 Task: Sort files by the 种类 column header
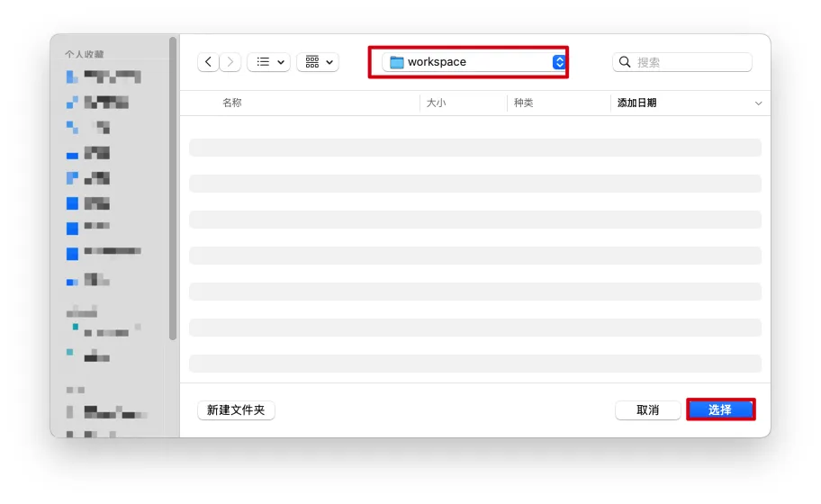[x=523, y=103]
